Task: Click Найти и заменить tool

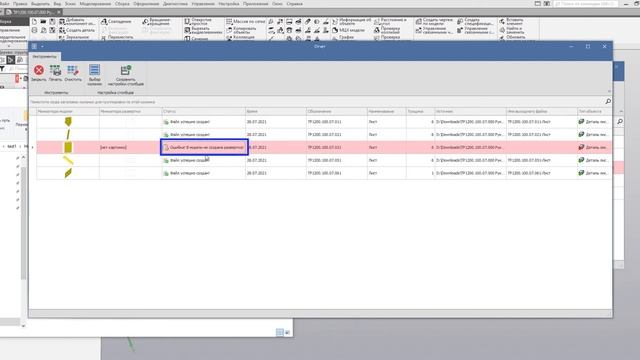Action: point(511,30)
